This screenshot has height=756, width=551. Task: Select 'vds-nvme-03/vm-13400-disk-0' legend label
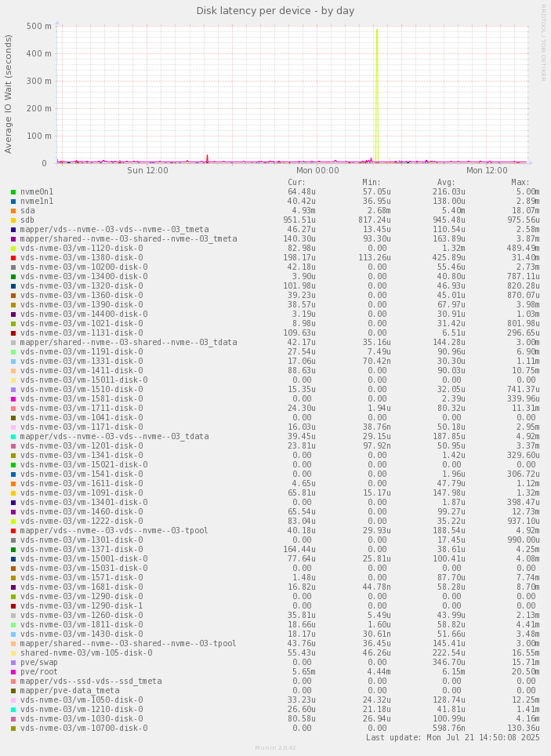pyautogui.click(x=84, y=276)
